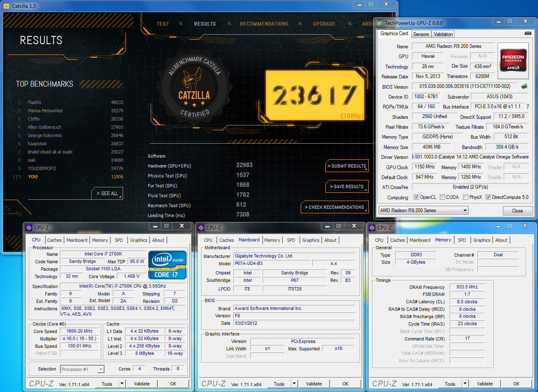Click the Core Speed value 1600.20 MHz
The image size is (538, 392).
click(x=80, y=331)
